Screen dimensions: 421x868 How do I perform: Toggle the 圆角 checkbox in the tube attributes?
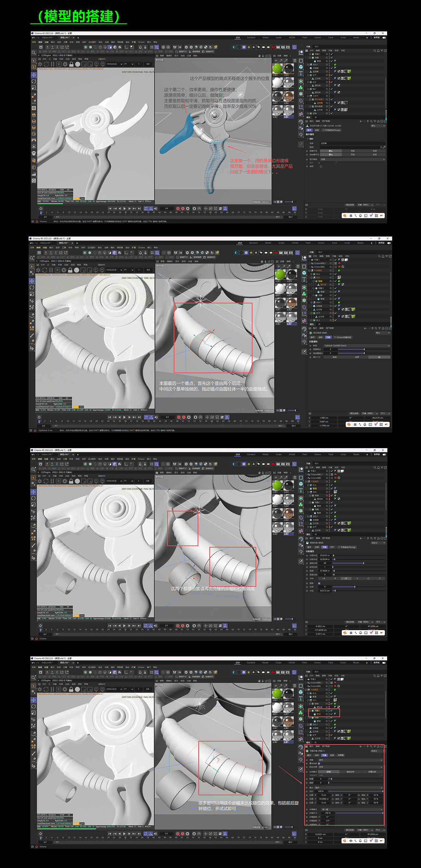tap(319, 583)
